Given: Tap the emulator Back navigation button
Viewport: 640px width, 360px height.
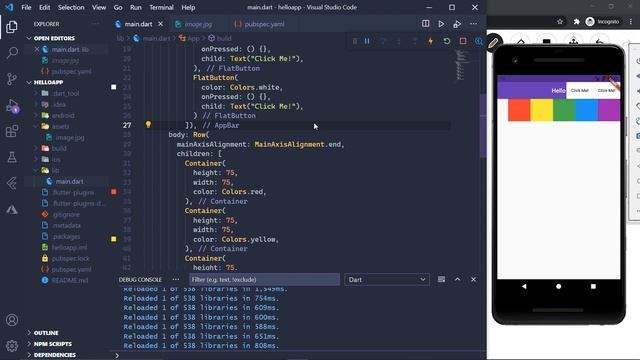Looking at the screenshot, I should coord(524,287).
